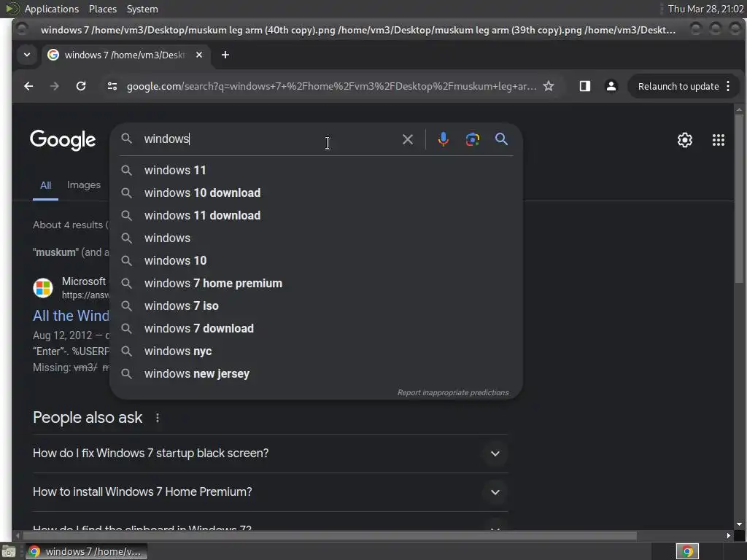Click the browser forward arrow

coord(54,86)
